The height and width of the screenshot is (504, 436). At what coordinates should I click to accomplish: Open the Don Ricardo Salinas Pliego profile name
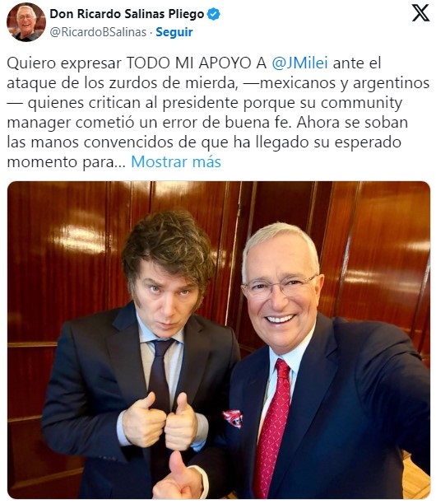[x=127, y=14]
